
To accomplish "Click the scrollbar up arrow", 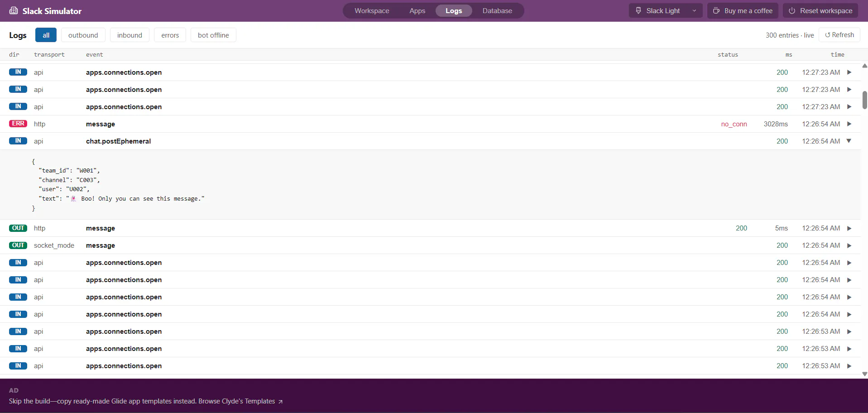I will pyautogui.click(x=864, y=66).
